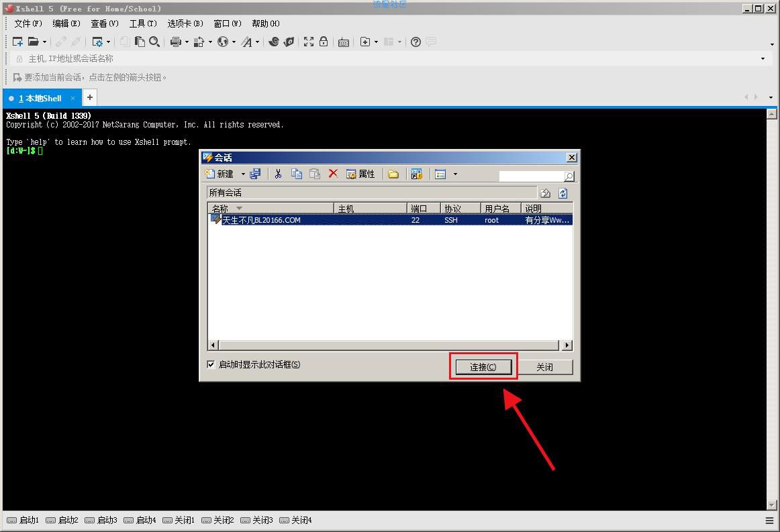This screenshot has width=780, height=532.
Task: Click the refresh icon beside 所有会话 path
Action: click(563, 193)
